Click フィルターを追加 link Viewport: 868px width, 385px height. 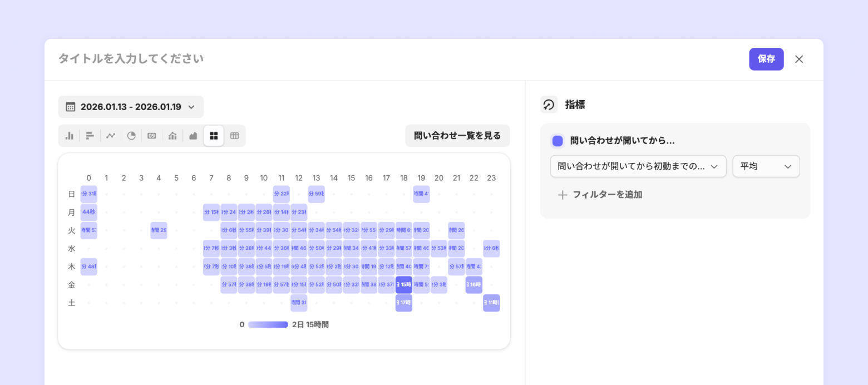pos(600,195)
